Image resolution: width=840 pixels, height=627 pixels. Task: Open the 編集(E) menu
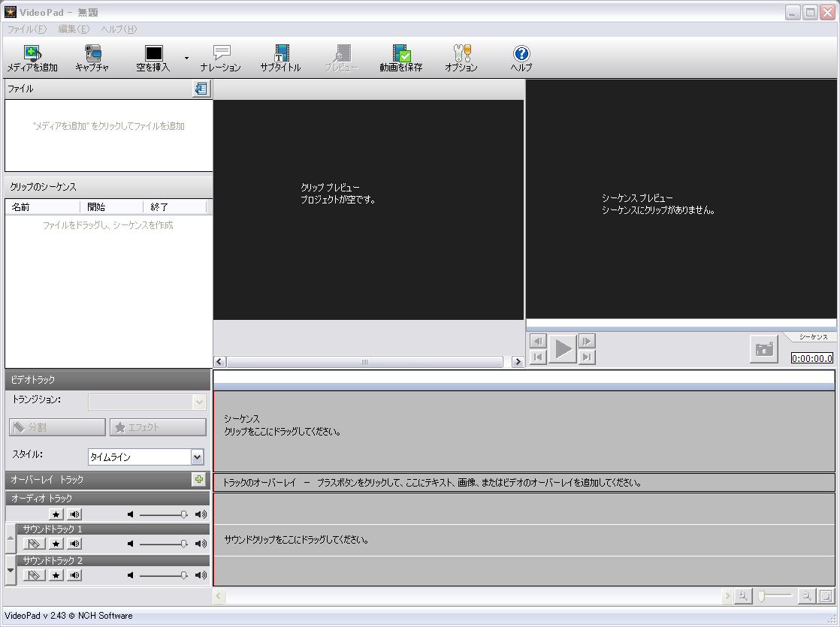coord(74,29)
